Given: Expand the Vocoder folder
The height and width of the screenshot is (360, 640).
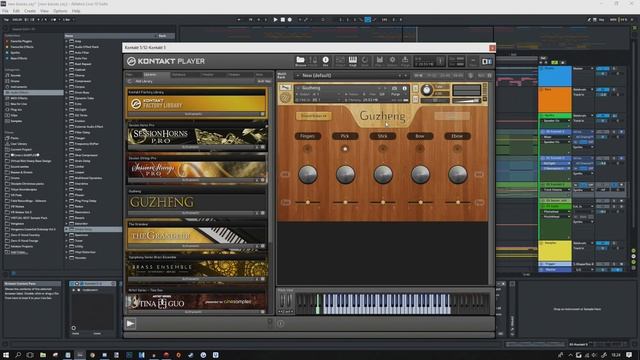Looking at the screenshot, I should [x=67, y=258].
